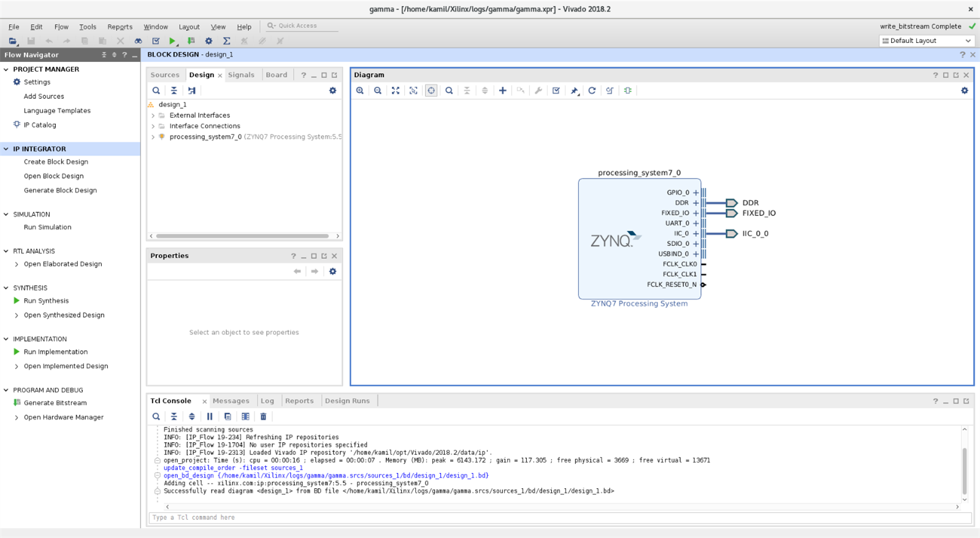The height and width of the screenshot is (538, 980).
Task: Expand FIXED_IO interface pins on the ZYNQ block
Action: coord(696,213)
